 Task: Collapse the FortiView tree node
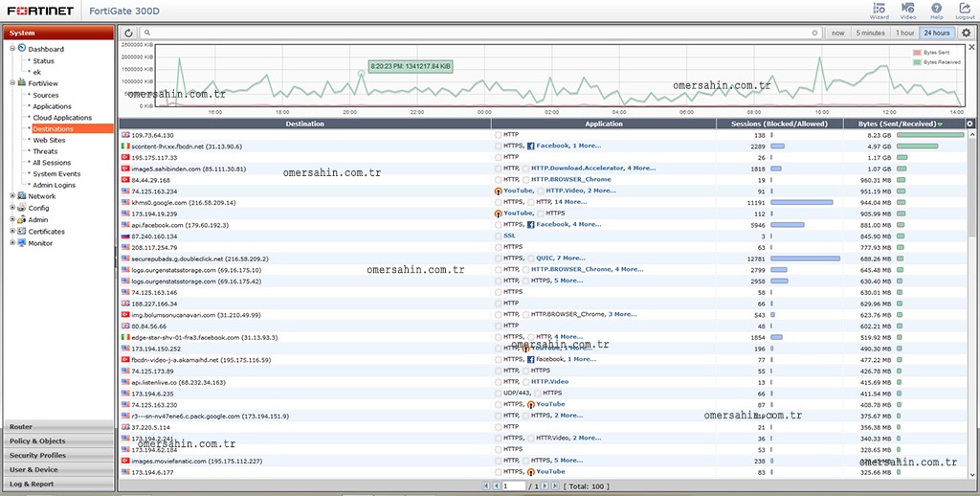(12, 83)
